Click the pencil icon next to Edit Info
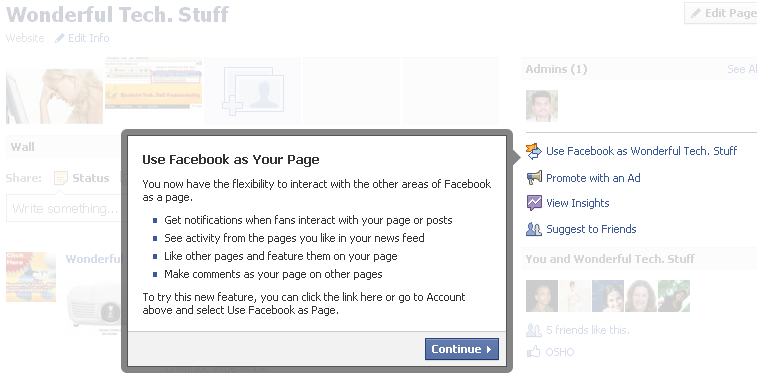 click(x=59, y=38)
